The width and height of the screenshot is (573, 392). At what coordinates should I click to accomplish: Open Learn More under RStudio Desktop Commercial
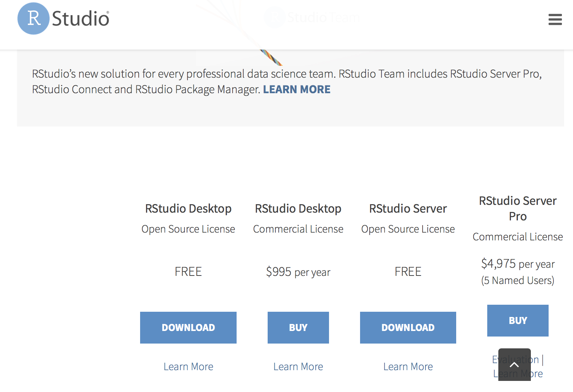click(298, 366)
